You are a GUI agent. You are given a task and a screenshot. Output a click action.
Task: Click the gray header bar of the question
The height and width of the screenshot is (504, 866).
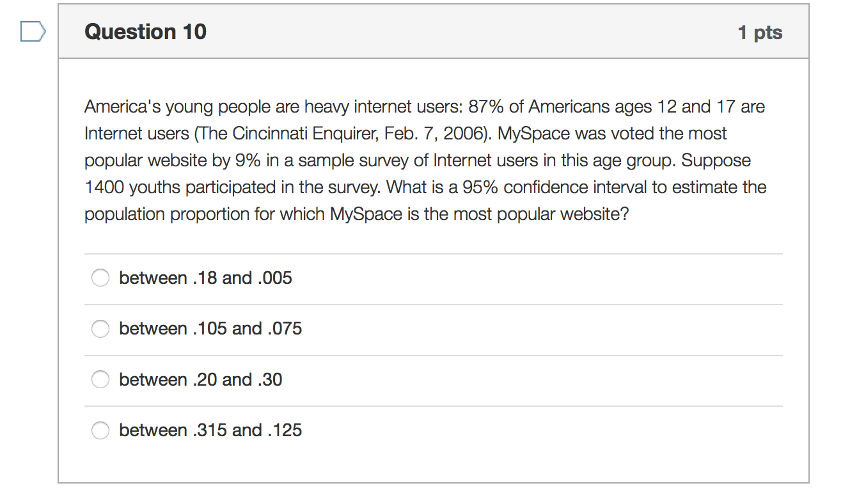point(433,31)
